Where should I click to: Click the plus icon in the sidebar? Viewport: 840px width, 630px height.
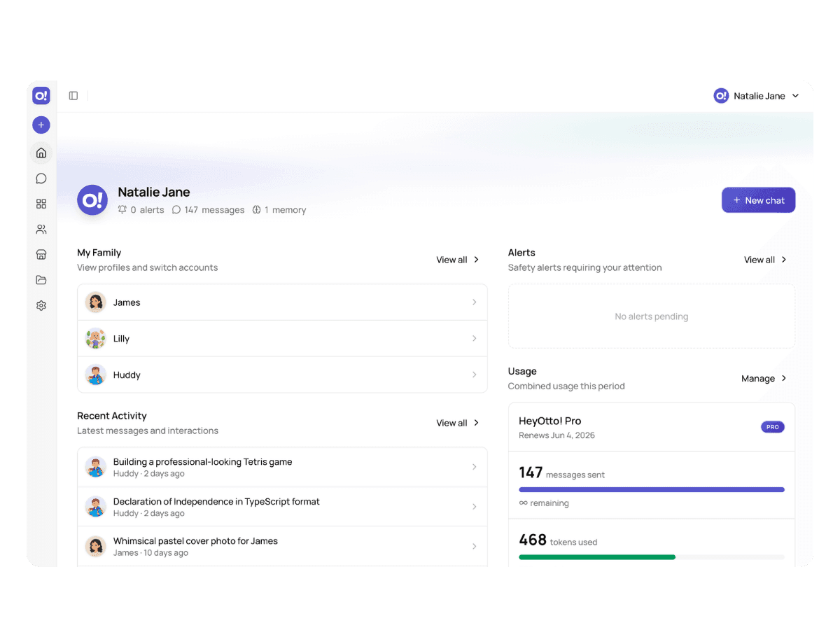41,125
